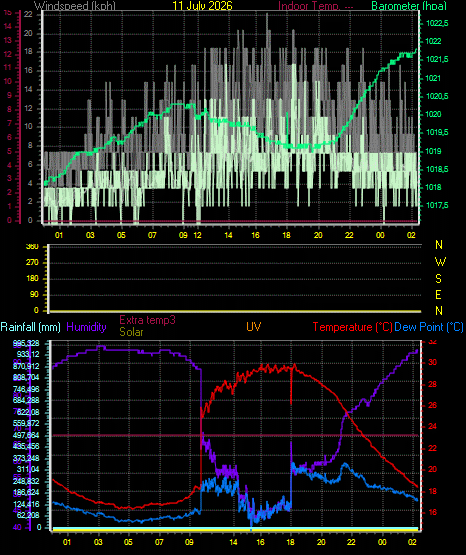Select rainfall axis value 497,664
The height and width of the screenshot is (555, 466).
tap(26, 435)
